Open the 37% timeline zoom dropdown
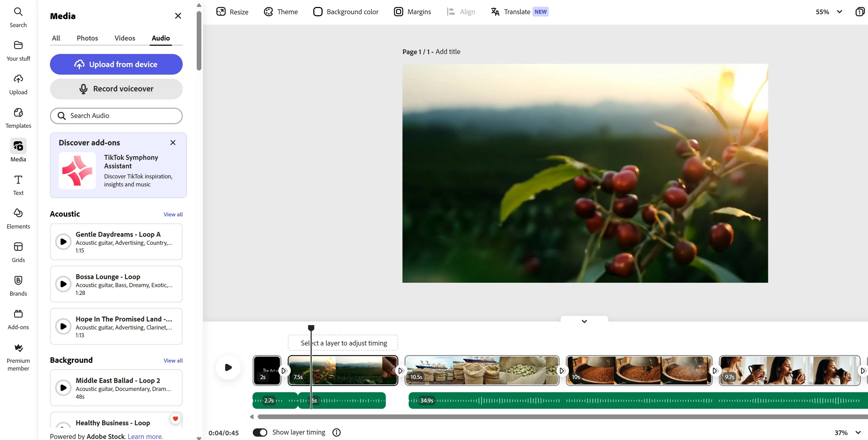868x440 pixels. (x=858, y=433)
